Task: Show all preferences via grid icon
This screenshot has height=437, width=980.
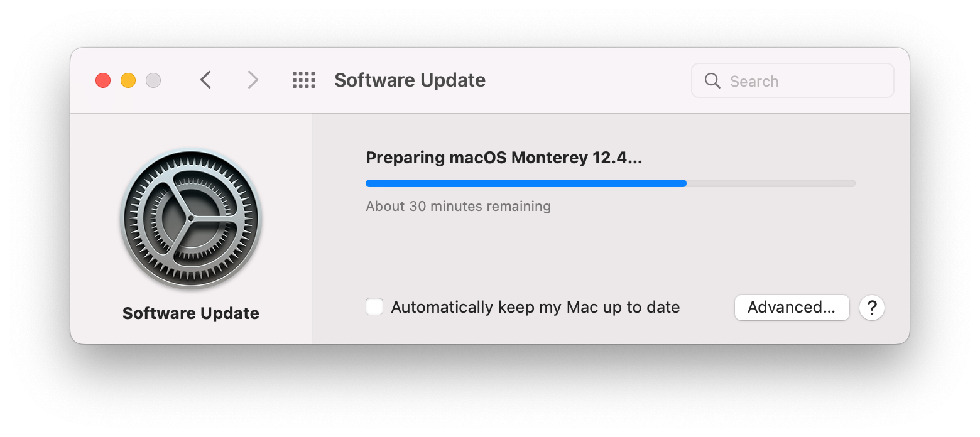Action: point(304,80)
